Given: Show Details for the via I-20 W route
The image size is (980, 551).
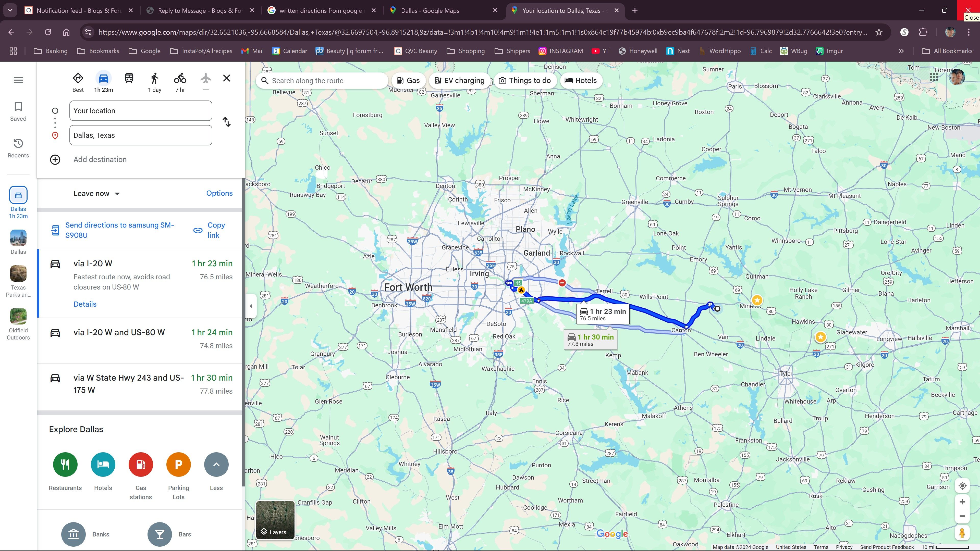Looking at the screenshot, I should [85, 304].
